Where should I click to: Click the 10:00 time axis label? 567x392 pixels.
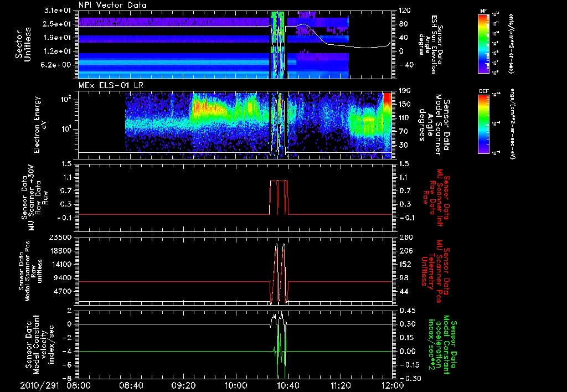(236, 385)
